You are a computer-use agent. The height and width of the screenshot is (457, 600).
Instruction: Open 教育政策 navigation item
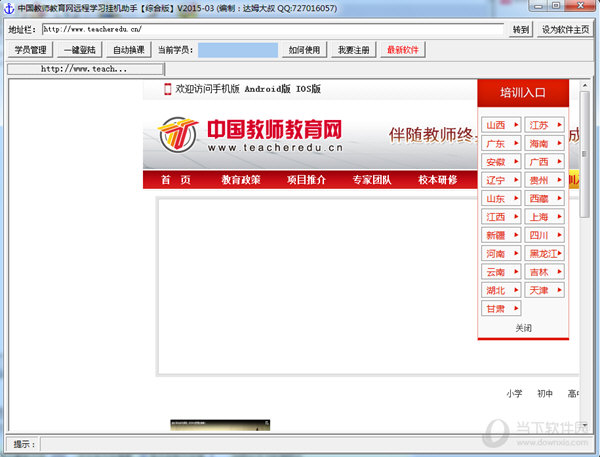241,180
